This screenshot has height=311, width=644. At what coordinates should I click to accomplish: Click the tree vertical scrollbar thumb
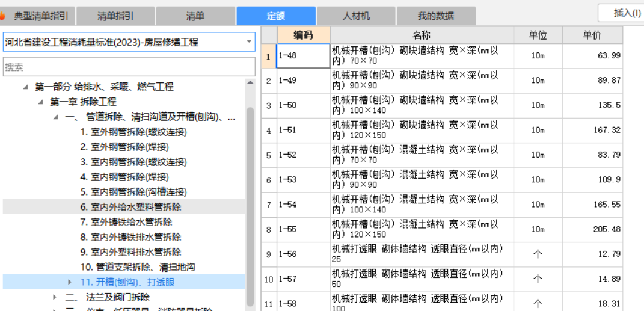[250, 208]
